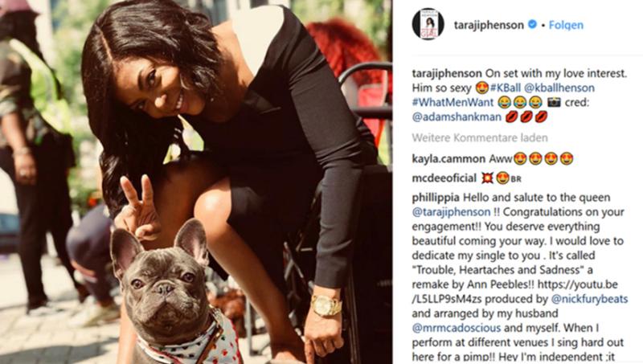Open tarajiphenson username in the header
The image size is (643, 364).
click(489, 25)
